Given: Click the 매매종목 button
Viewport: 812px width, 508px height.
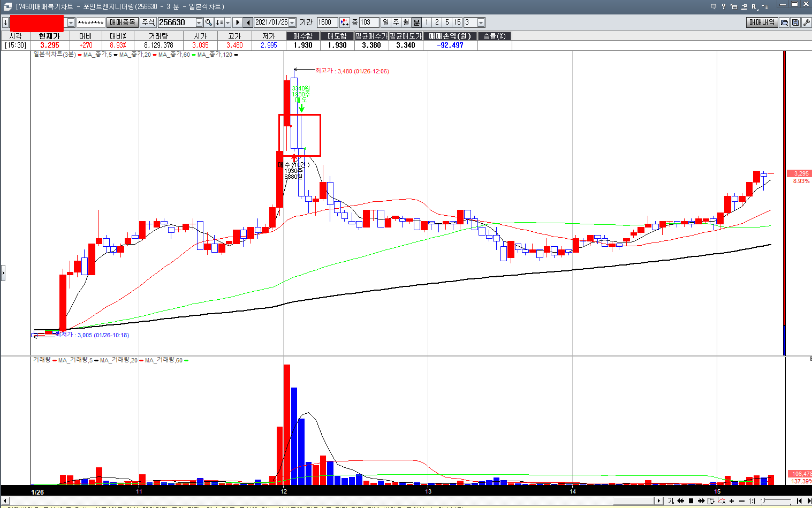Looking at the screenshot, I should pyautogui.click(x=123, y=22).
